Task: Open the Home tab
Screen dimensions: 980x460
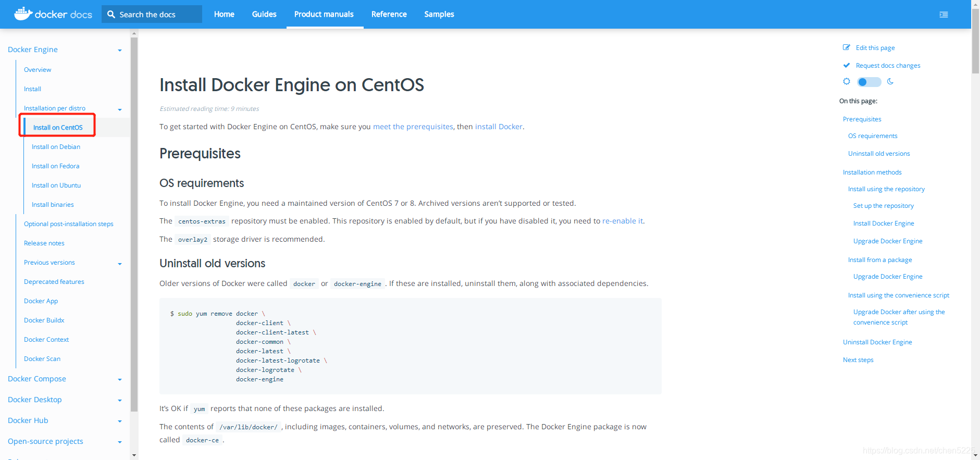Action: (224, 14)
